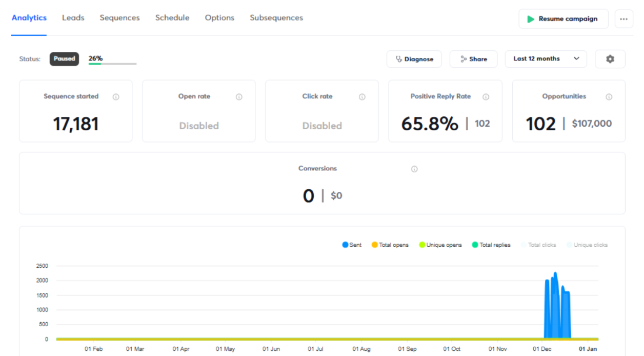Click the Resume campaign button
Screen dimensions: 644x356
(x=563, y=19)
